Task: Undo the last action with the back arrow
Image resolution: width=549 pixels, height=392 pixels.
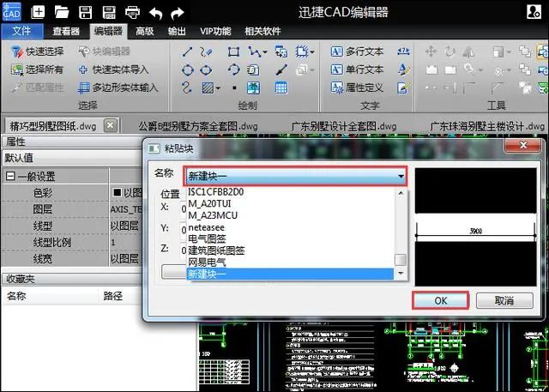Action: [156, 14]
